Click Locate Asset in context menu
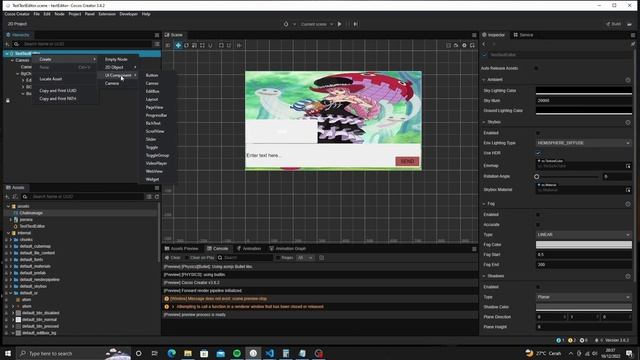This screenshot has height=360, width=640. 51,79
